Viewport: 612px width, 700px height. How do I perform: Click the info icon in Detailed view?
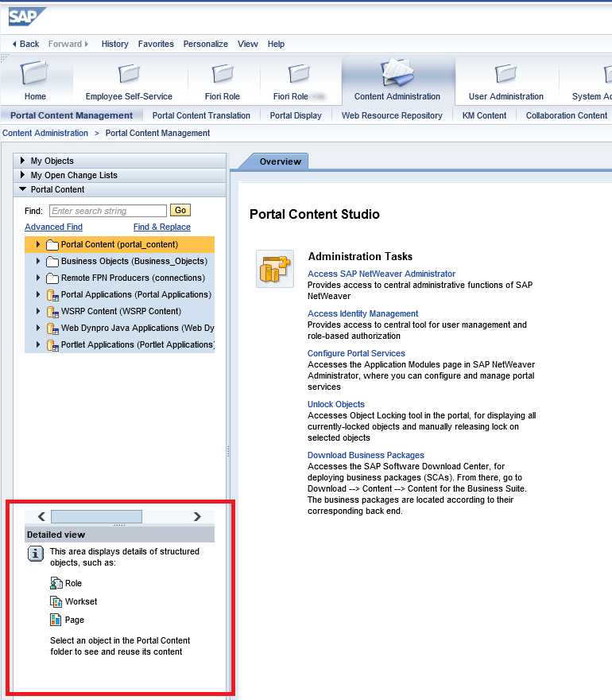click(x=36, y=554)
